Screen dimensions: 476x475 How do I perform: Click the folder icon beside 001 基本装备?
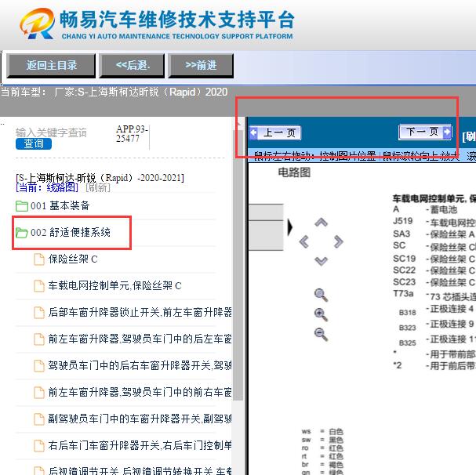[x=22, y=206]
